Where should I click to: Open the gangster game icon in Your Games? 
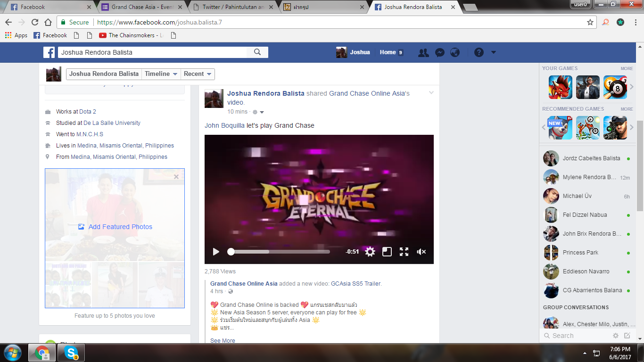(x=588, y=87)
